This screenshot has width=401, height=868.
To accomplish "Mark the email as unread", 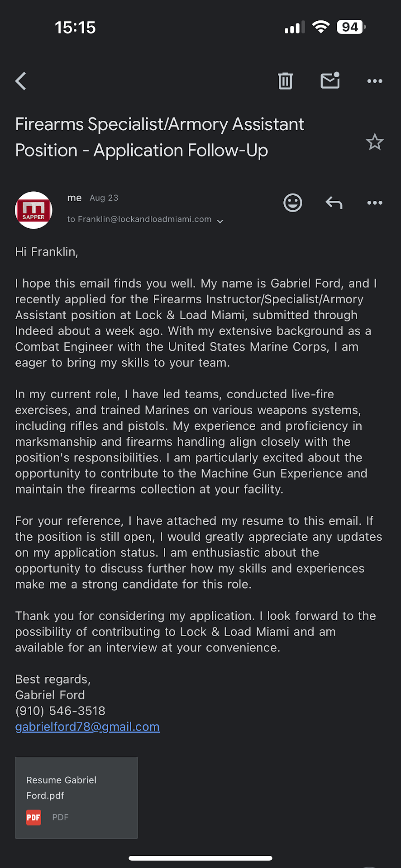I will click(x=330, y=80).
